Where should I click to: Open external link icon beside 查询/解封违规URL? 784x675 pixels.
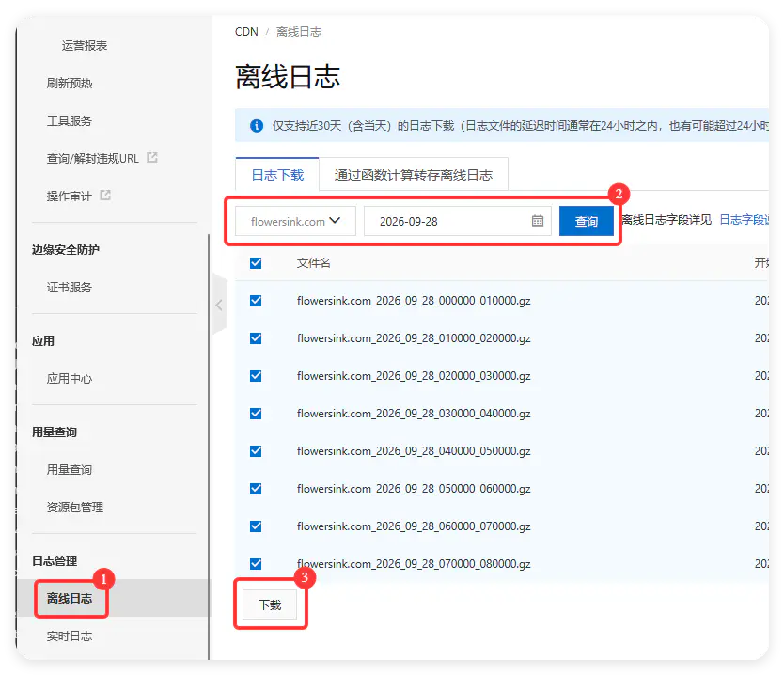click(x=152, y=158)
